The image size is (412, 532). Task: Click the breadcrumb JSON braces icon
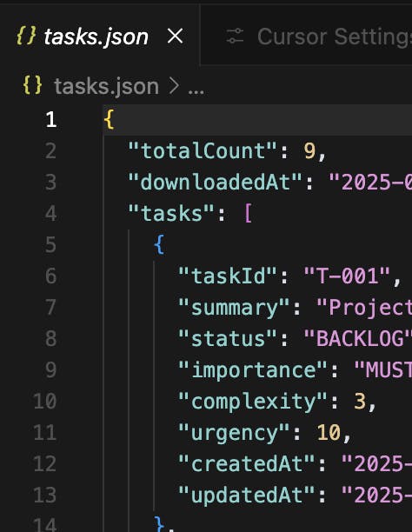(32, 85)
